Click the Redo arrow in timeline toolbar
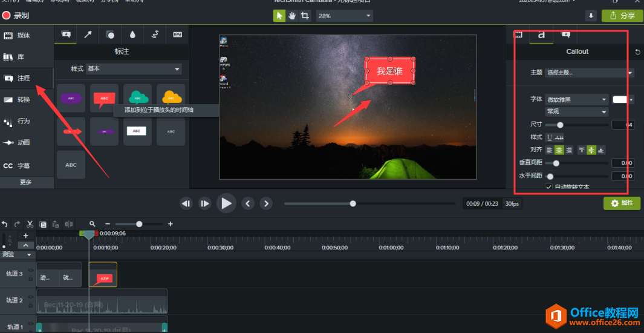 click(x=18, y=224)
